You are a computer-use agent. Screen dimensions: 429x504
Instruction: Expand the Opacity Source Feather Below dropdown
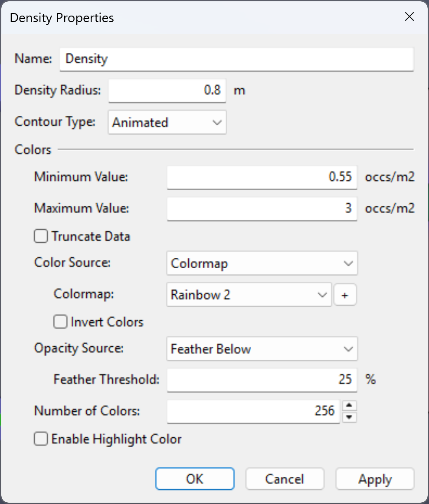262,349
